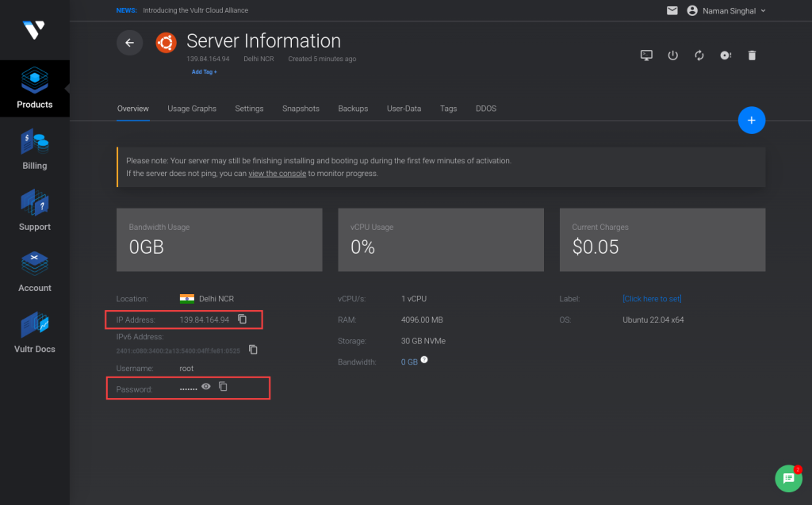Reveal password with eye icon
The image size is (812, 505).
point(206,386)
